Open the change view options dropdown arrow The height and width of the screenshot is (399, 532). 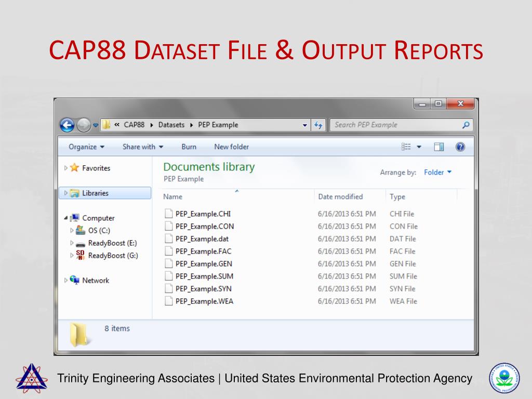[x=419, y=147]
